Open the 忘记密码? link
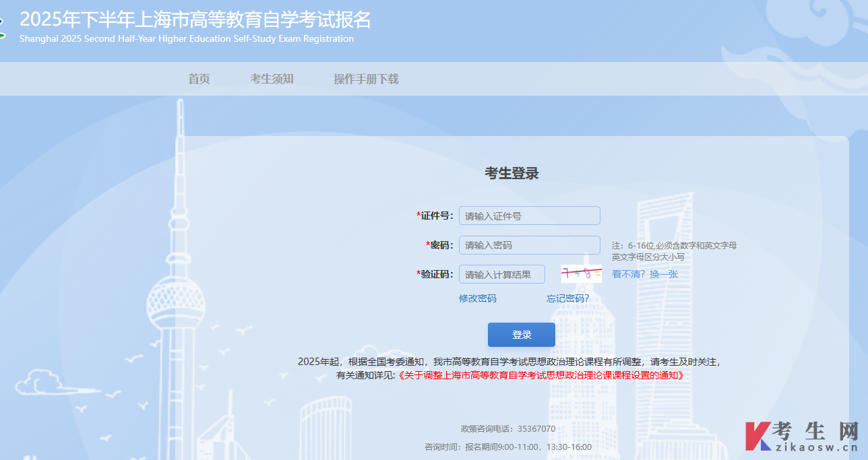The image size is (868, 460). tap(567, 298)
